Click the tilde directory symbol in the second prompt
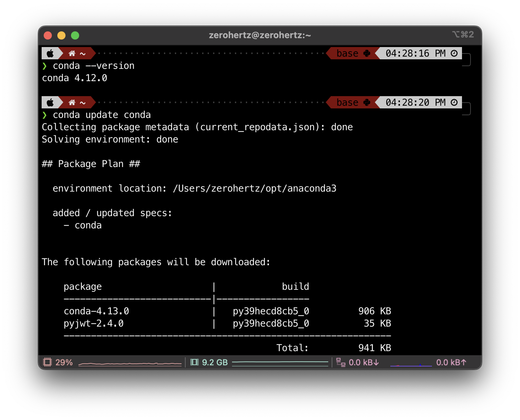This screenshot has height=420, width=520. 83,103
